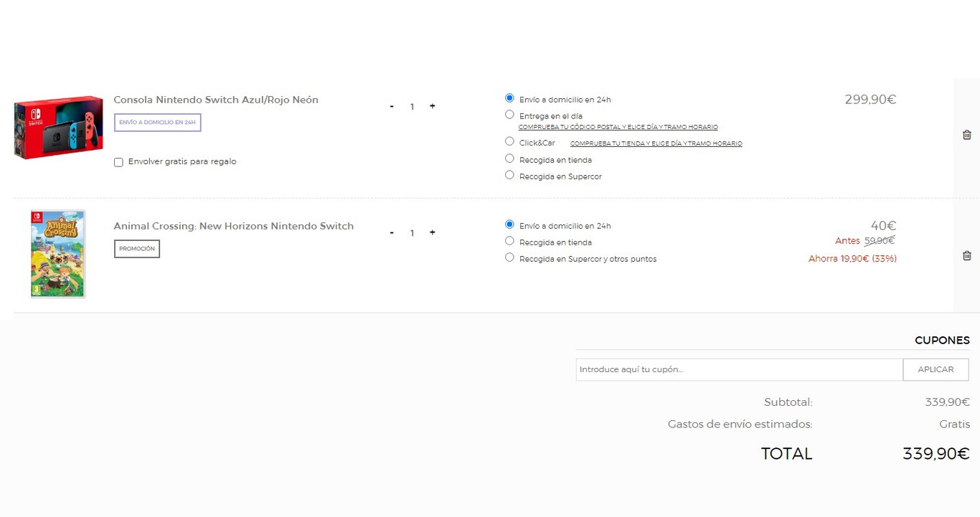980x517 pixels.
Task: Increase Nintendo Switch console quantity
Action: [432, 106]
